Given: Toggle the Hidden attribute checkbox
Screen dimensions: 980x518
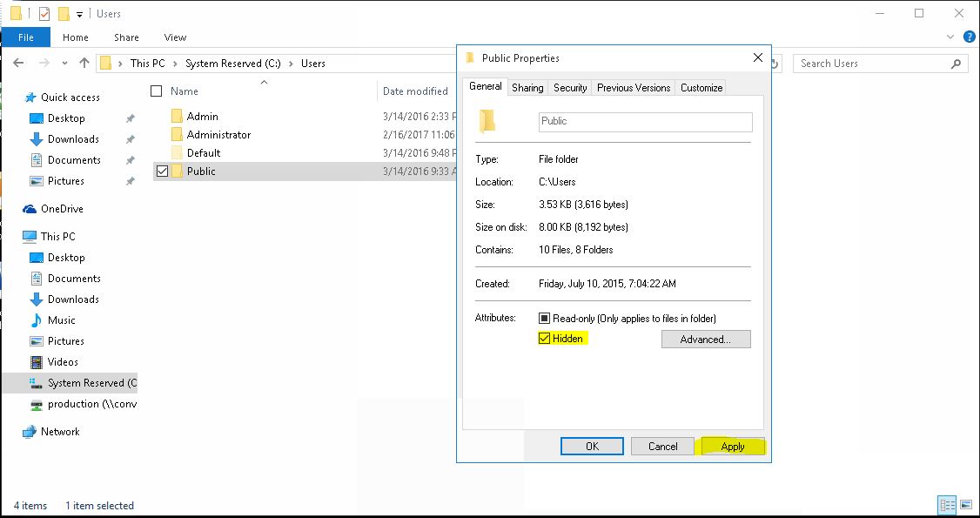Looking at the screenshot, I should click(x=544, y=339).
